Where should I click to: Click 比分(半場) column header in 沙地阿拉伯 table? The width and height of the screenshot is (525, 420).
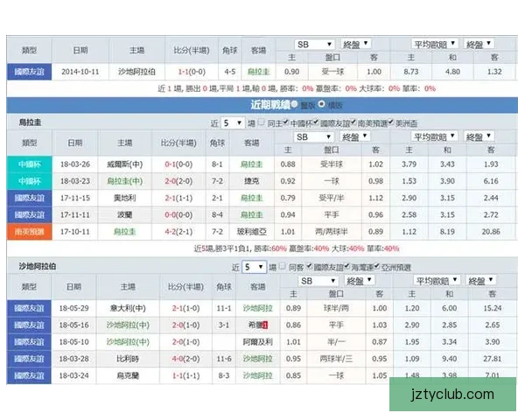[185, 287]
